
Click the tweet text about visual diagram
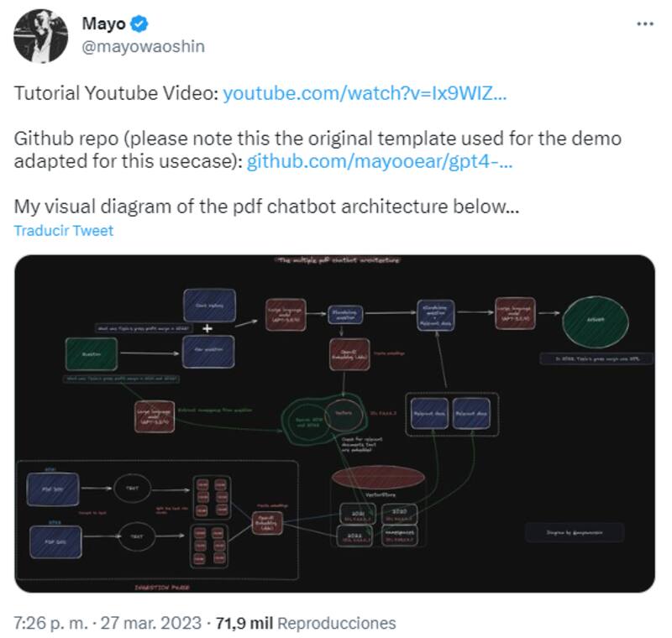(x=266, y=206)
